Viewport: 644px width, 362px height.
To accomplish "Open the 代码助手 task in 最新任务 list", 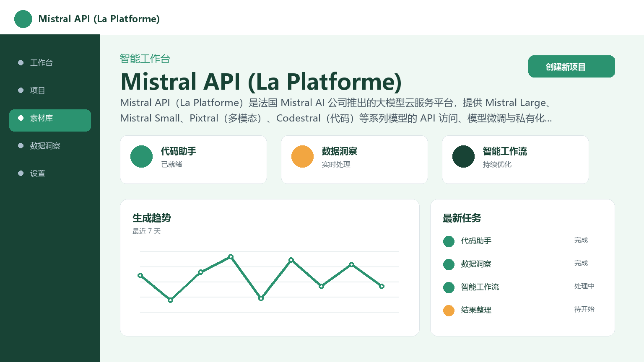I will click(476, 241).
